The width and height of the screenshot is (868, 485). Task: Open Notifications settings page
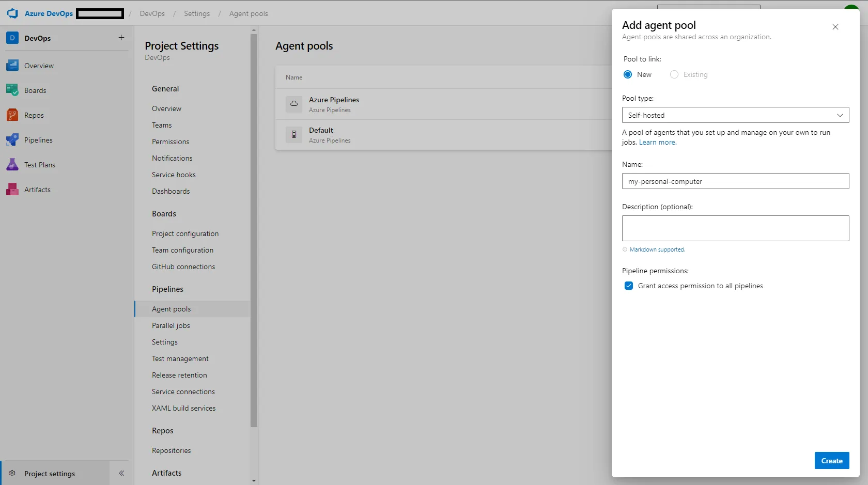point(172,158)
